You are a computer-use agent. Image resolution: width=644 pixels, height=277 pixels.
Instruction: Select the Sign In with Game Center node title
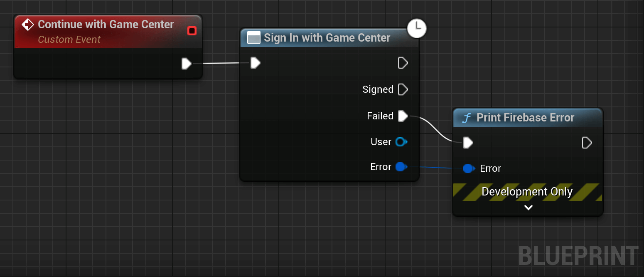(327, 38)
